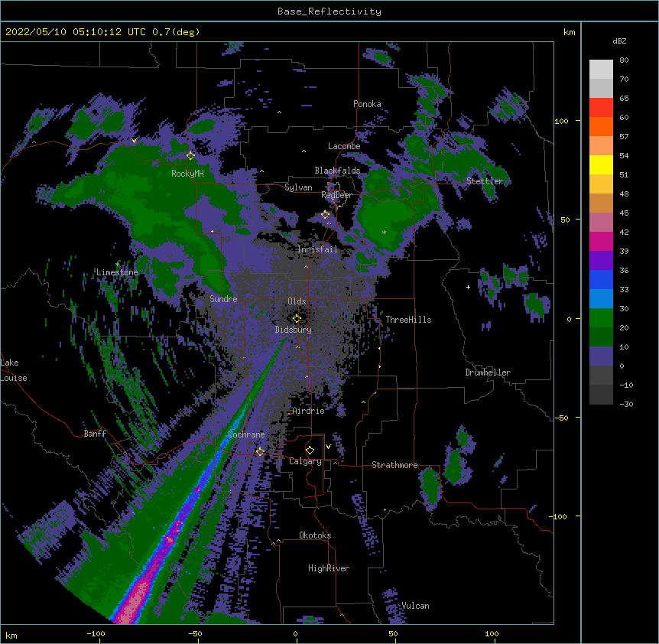Image resolution: width=659 pixels, height=644 pixels.
Task: Select the magenta 42-39 dBZ legend swatch
Action: coord(601,241)
